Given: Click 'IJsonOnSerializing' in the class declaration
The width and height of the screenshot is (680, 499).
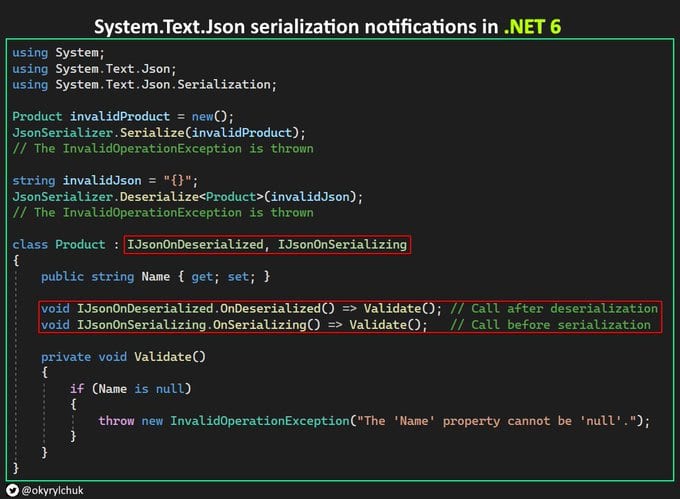Looking at the screenshot, I should [342, 244].
